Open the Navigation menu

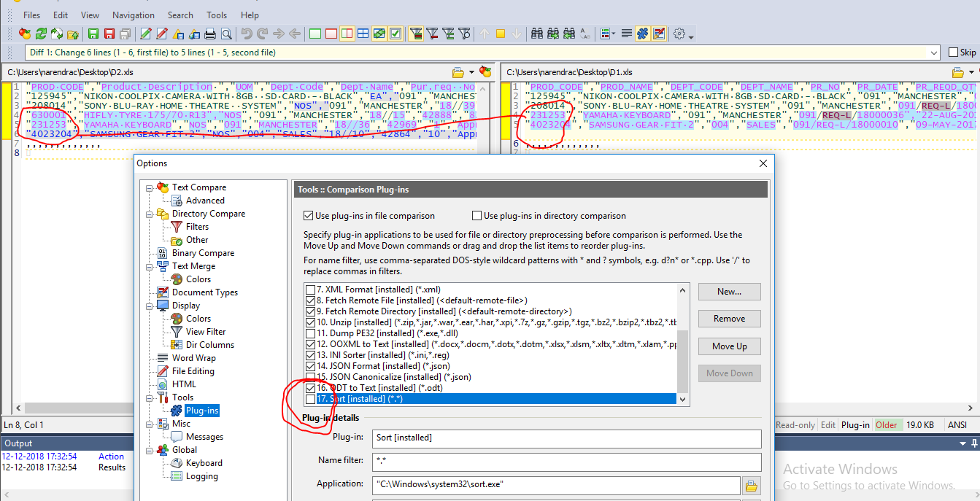click(x=134, y=15)
